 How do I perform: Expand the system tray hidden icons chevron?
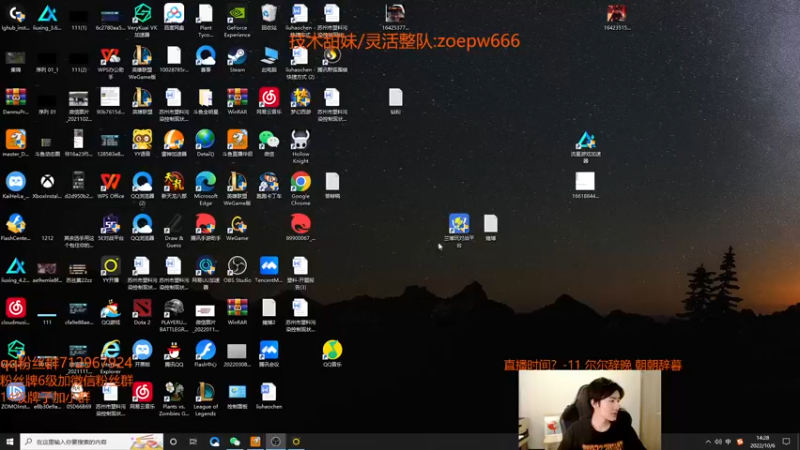[708, 442]
